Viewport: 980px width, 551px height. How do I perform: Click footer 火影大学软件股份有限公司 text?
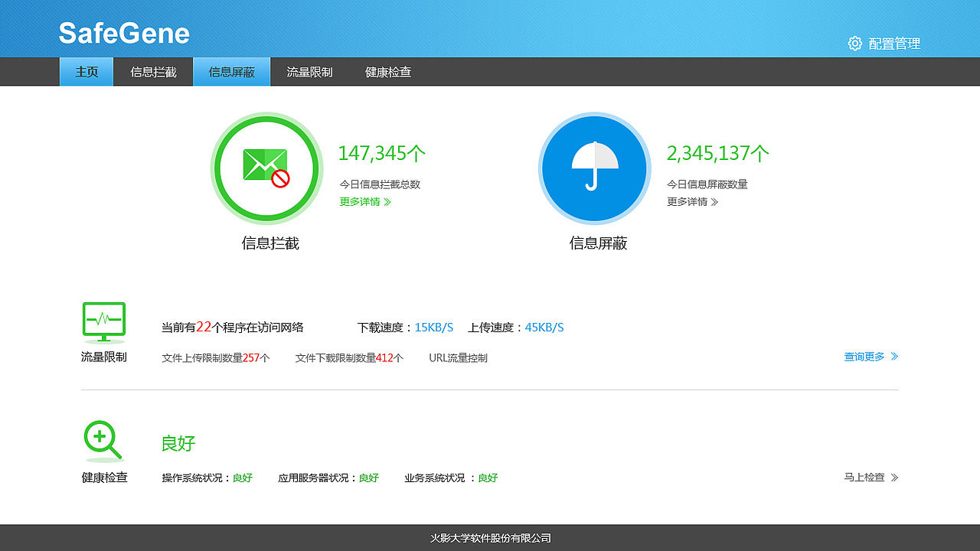490,538
